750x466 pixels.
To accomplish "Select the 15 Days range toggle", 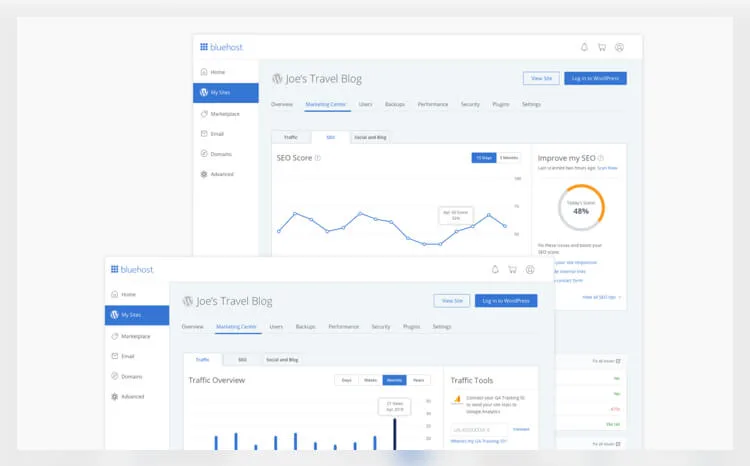I will click(x=484, y=157).
